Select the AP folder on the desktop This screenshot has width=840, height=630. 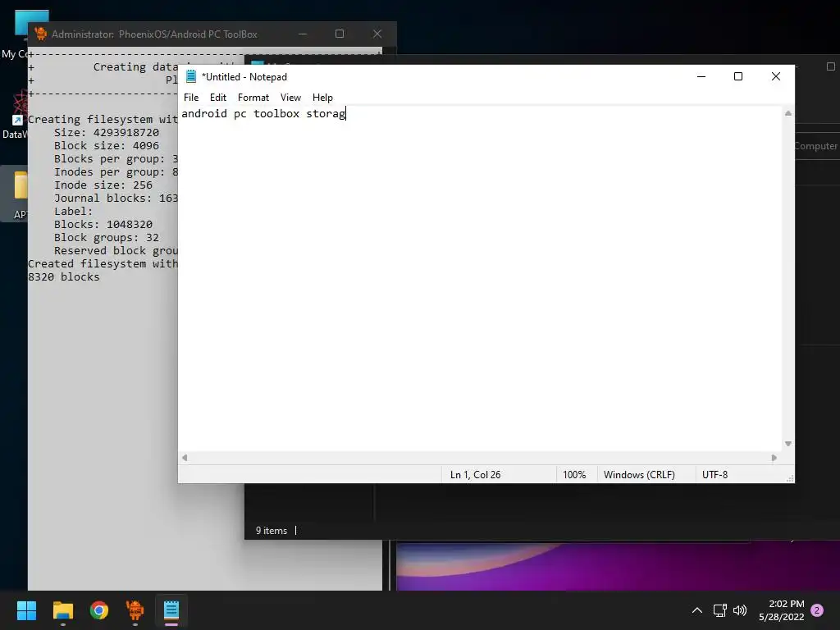(15, 194)
